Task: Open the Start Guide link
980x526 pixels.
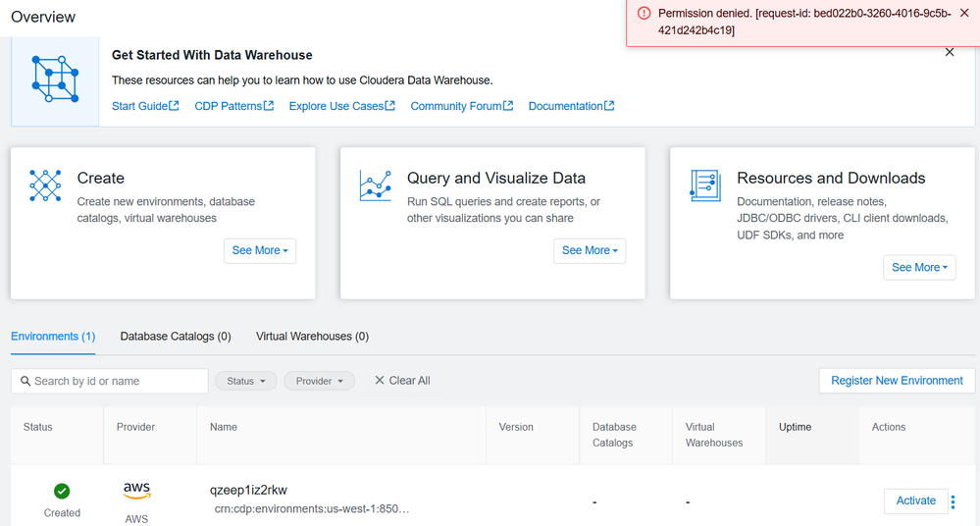Action: click(145, 106)
